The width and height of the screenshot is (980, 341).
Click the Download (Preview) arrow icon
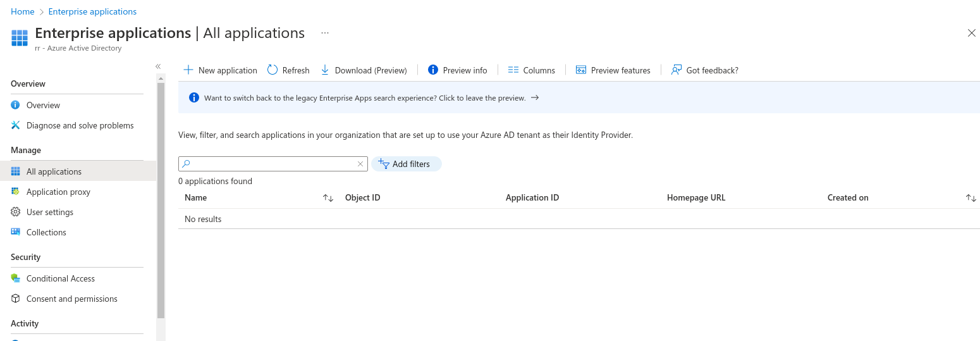click(x=325, y=70)
